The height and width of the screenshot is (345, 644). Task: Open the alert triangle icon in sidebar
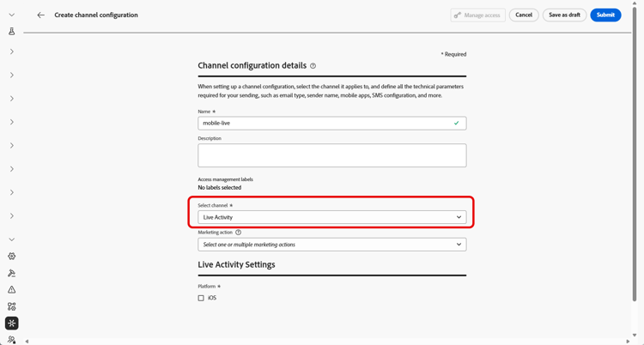[x=12, y=290]
